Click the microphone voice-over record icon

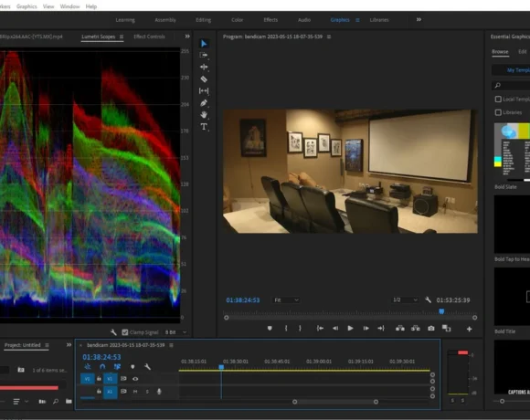pyautogui.click(x=159, y=392)
